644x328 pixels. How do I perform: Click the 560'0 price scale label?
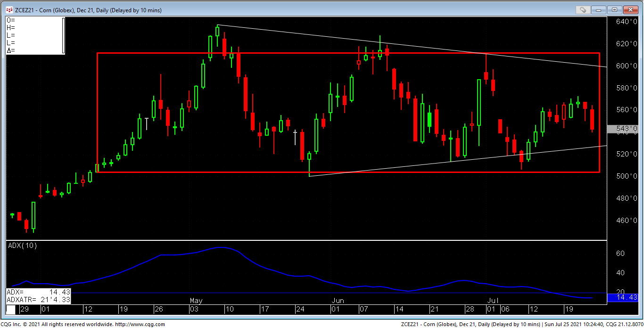click(627, 110)
